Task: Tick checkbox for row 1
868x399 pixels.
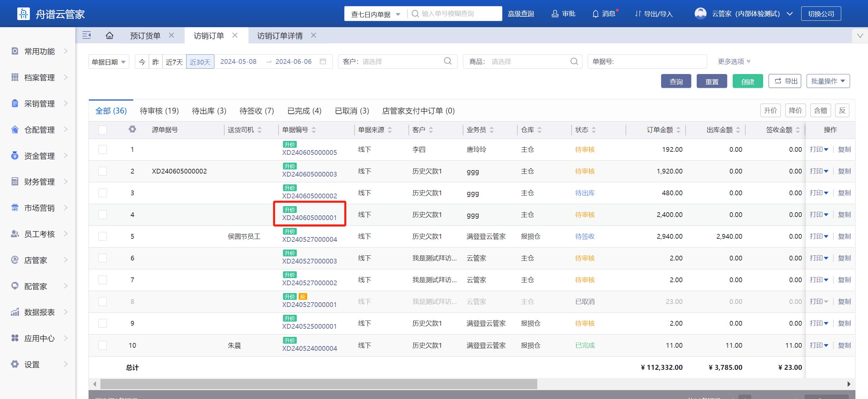Action: [x=102, y=149]
